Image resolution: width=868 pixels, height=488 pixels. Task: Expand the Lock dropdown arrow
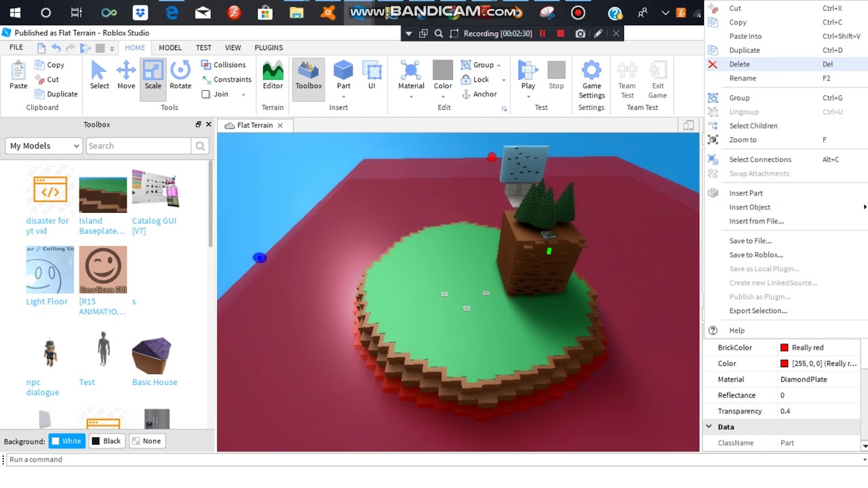503,80
